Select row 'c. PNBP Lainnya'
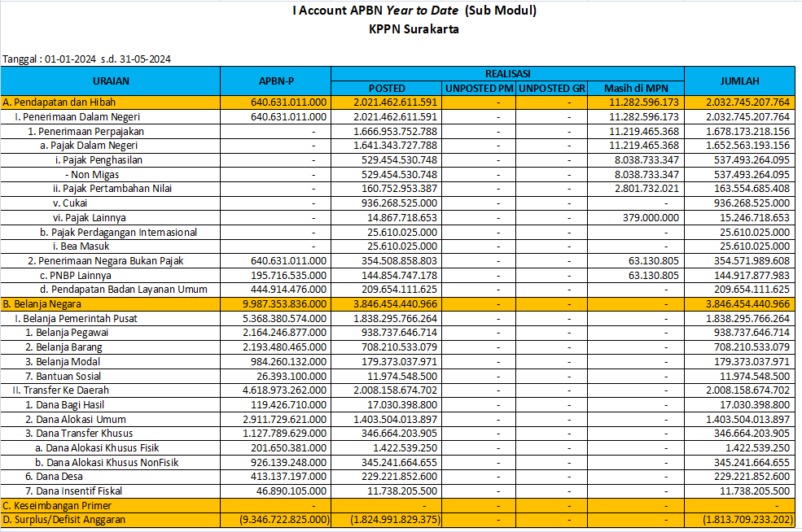This screenshot has width=802, height=532. [398, 276]
